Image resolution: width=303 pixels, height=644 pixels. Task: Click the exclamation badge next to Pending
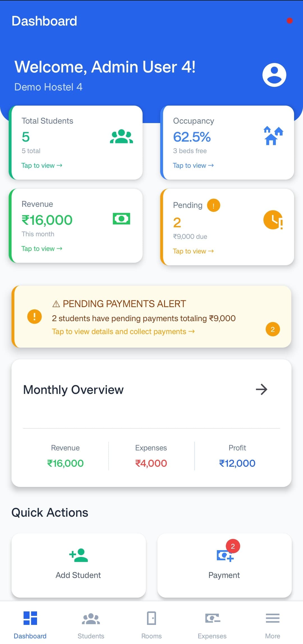[214, 205]
